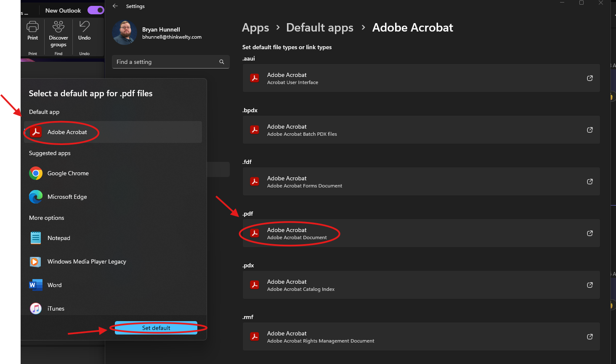Image resolution: width=616 pixels, height=364 pixels.
Task: Click Bryan Hunnell's profile picture
Action: point(124,32)
